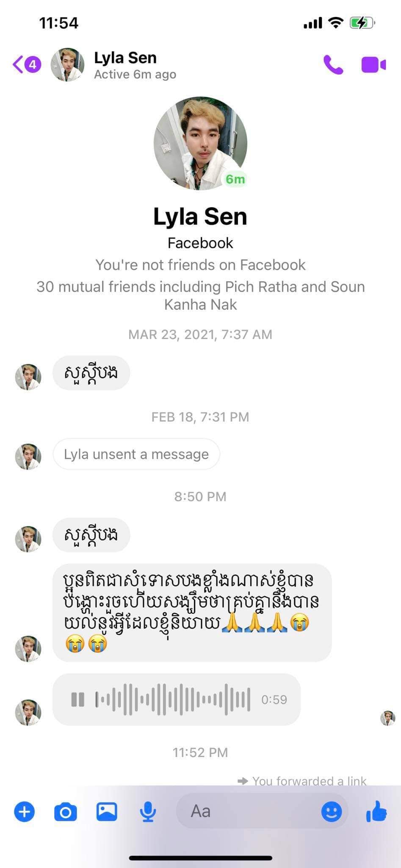401x868 pixels.
Task: Tap the long Khmer message with crying emojis
Action: click(191, 612)
